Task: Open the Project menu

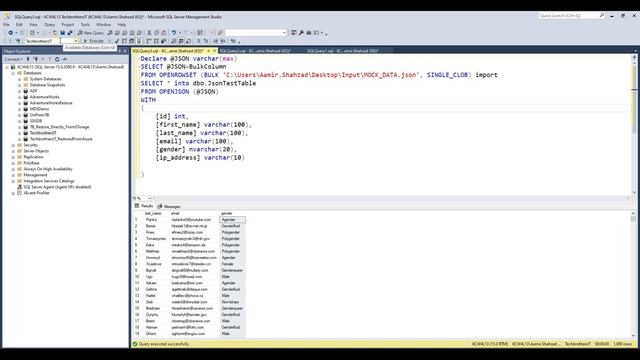Action: [x=68, y=24]
